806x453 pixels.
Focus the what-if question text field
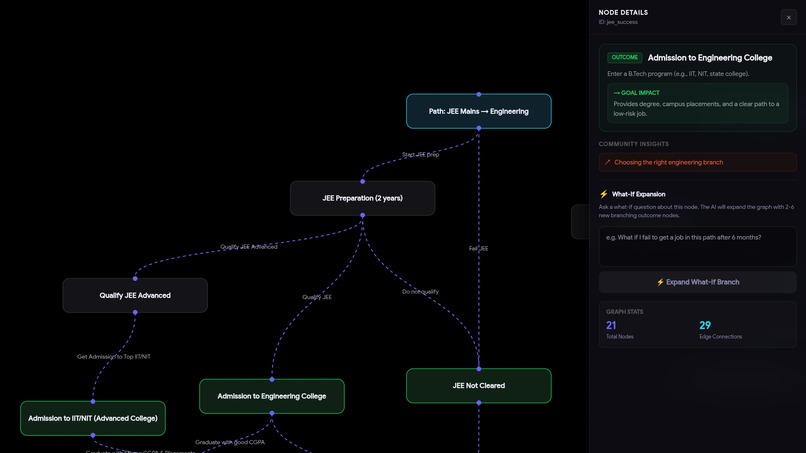tap(698, 246)
